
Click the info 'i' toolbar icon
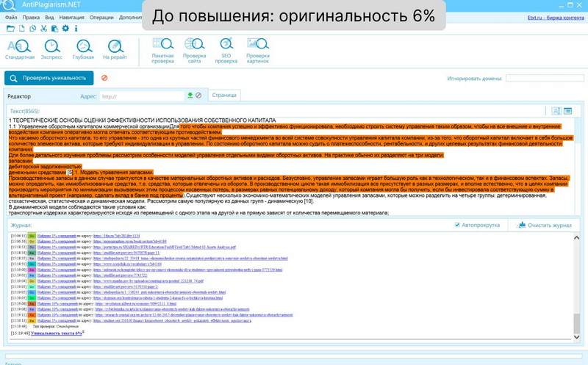[x=76, y=29]
